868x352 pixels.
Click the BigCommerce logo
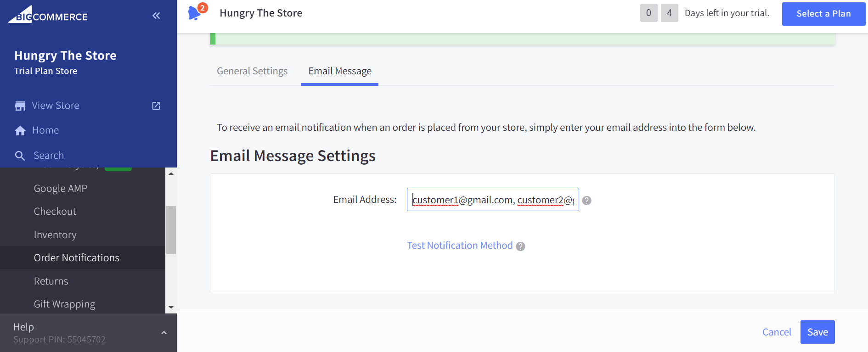(x=48, y=15)
